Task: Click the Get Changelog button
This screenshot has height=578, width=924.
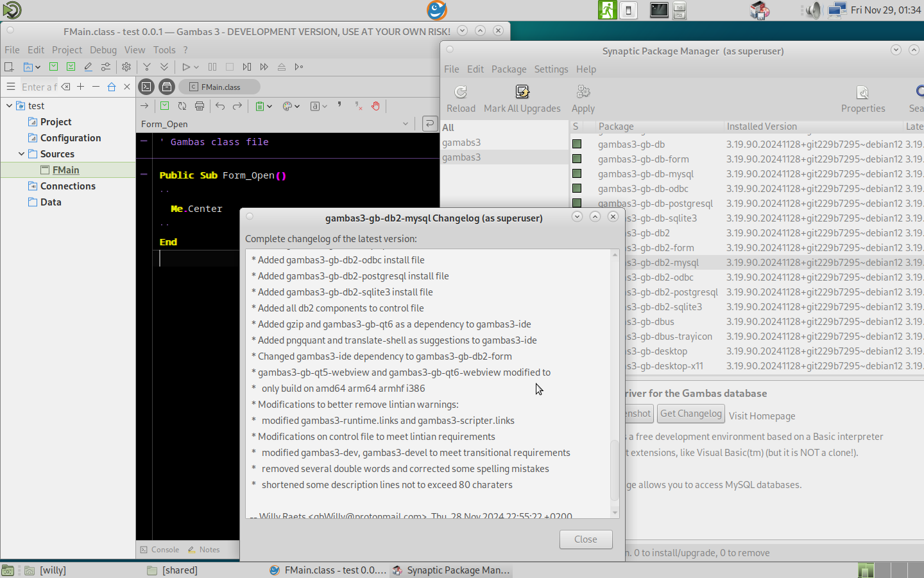Action: tap(691, 414)
